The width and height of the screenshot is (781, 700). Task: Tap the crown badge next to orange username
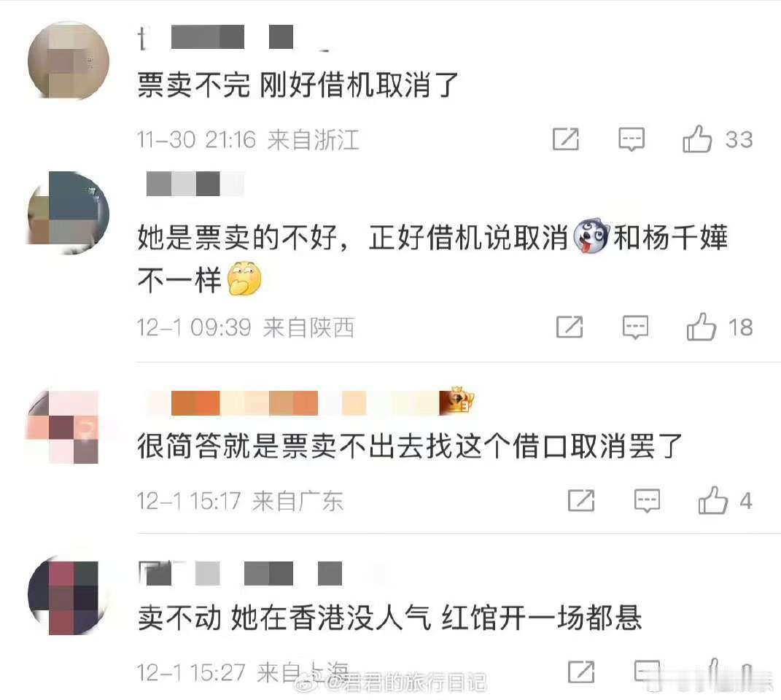point(457,400)
